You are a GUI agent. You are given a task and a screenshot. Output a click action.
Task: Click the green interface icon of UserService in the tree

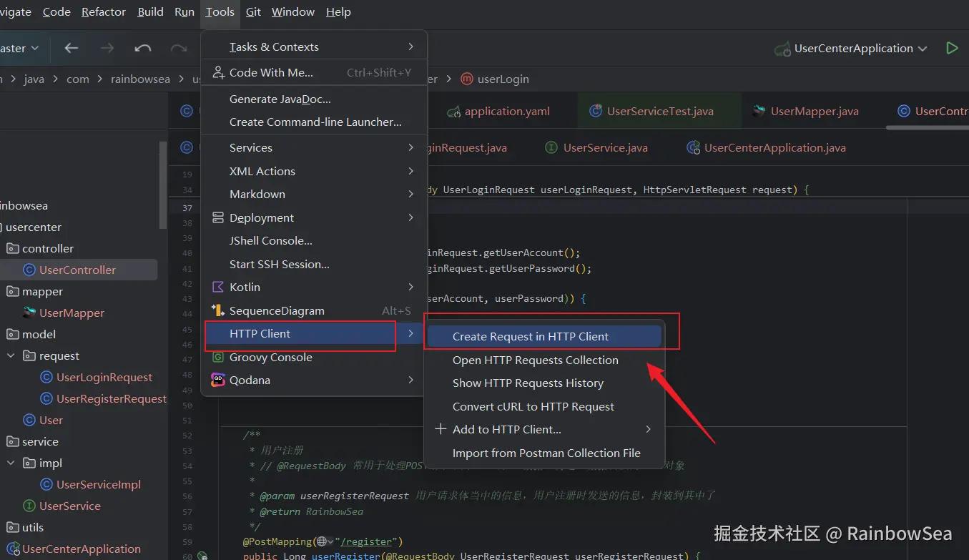point(29,506)
